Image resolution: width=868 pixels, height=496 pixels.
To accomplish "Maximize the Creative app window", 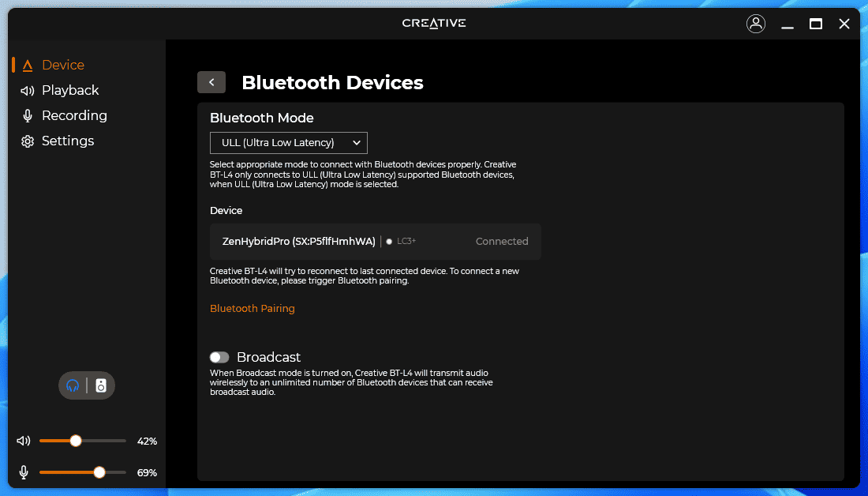I will coord(816,24).
